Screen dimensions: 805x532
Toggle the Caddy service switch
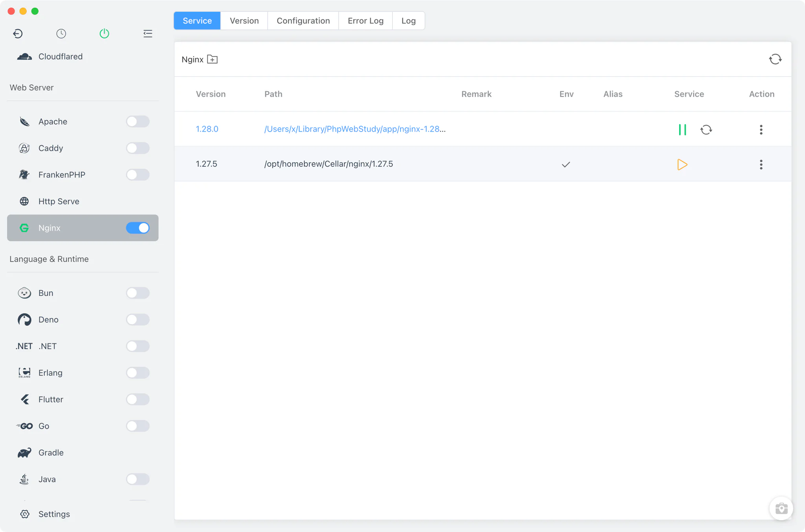[x=138, y=148]
